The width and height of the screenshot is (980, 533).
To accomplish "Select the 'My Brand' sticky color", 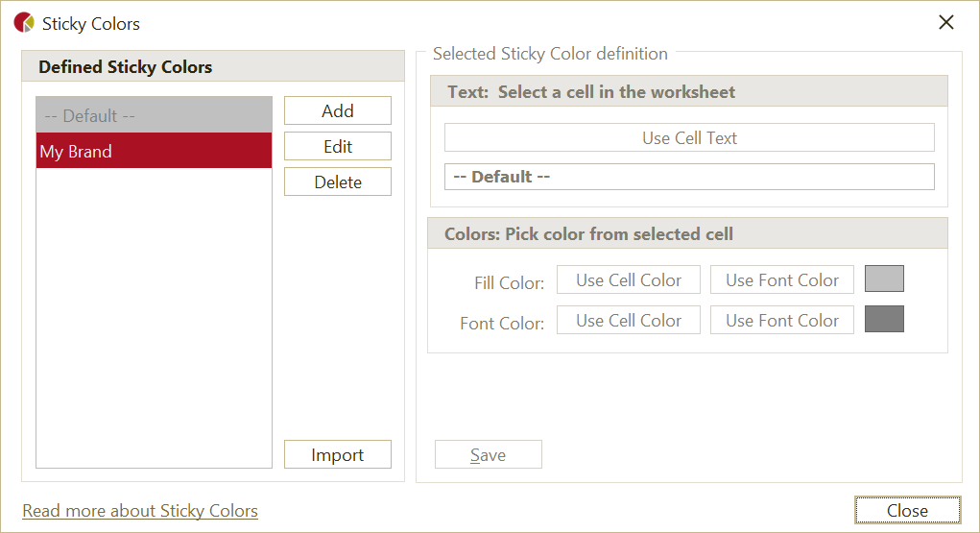I will pos(154,151).
